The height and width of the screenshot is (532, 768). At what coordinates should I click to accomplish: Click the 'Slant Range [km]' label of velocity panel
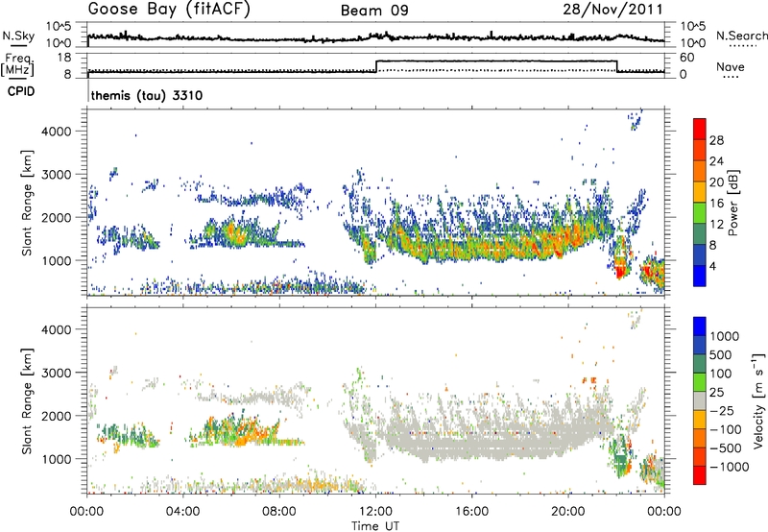26,400
